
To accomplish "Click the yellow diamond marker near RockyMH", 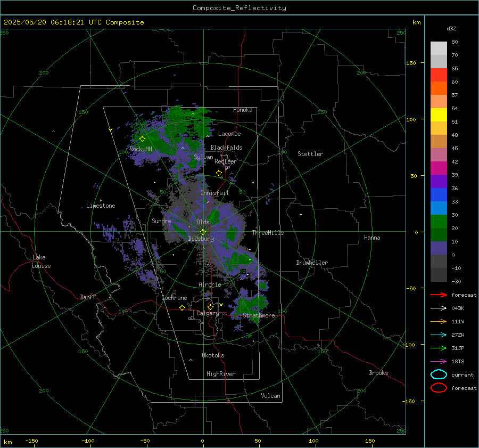I will click(x=142, y=139).
